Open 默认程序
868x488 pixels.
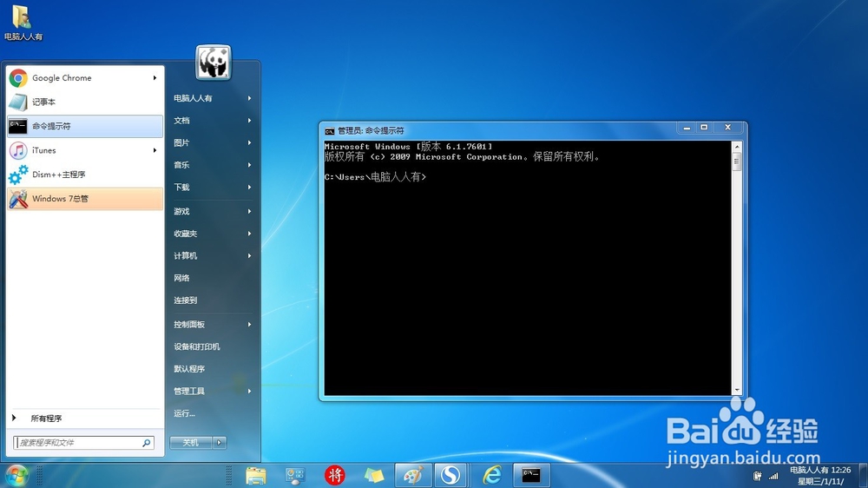click(x=213, y=369)
